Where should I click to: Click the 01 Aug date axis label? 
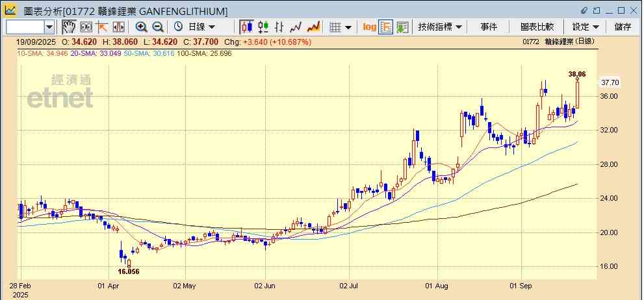tap(438, 286)
